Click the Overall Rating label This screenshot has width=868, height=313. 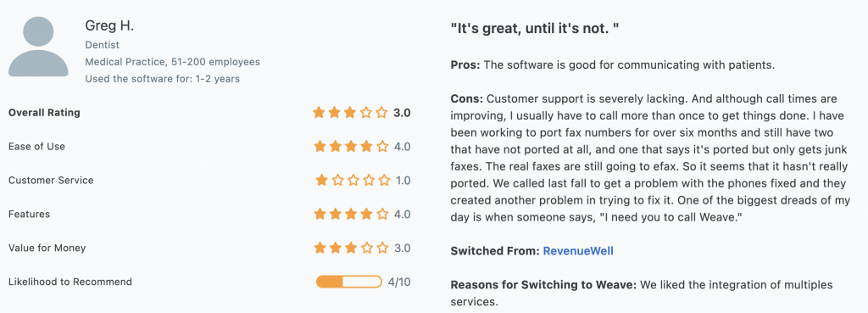pyautogui.click(x=44, y=113)
